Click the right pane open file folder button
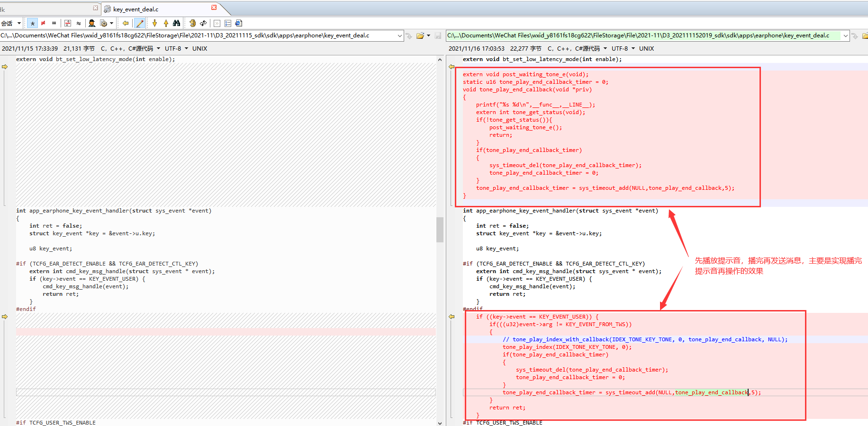The image size is (868, 426). click(x=865, y=35)
